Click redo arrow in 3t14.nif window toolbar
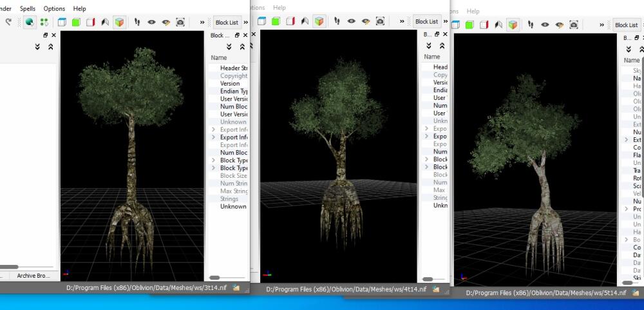Screen dimensions: 644x310 point(8,22)
